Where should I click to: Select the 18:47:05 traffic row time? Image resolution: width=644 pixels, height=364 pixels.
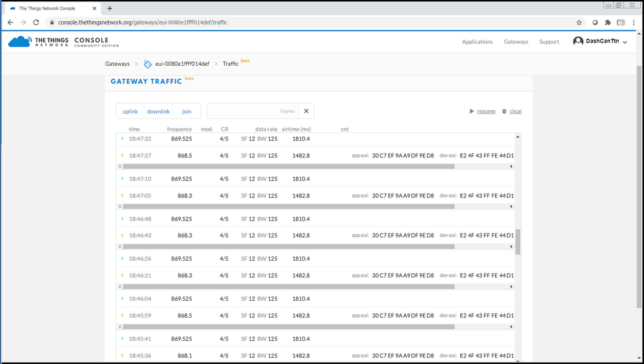(140, 196)
